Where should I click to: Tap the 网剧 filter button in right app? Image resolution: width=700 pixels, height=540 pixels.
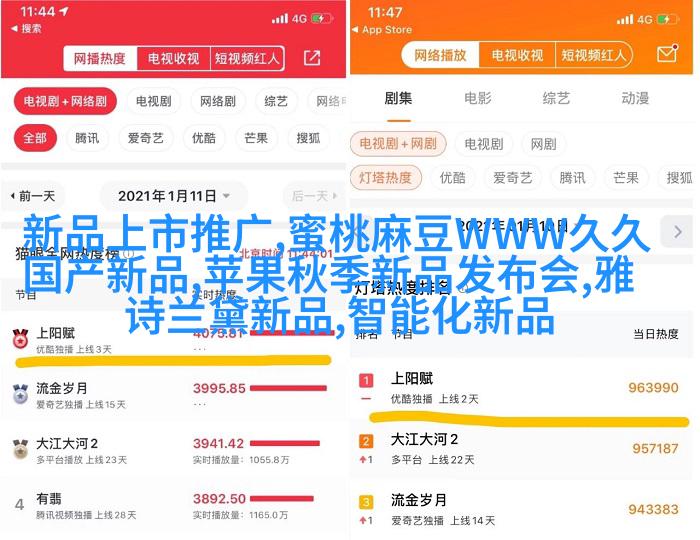[x=543, y=144]
